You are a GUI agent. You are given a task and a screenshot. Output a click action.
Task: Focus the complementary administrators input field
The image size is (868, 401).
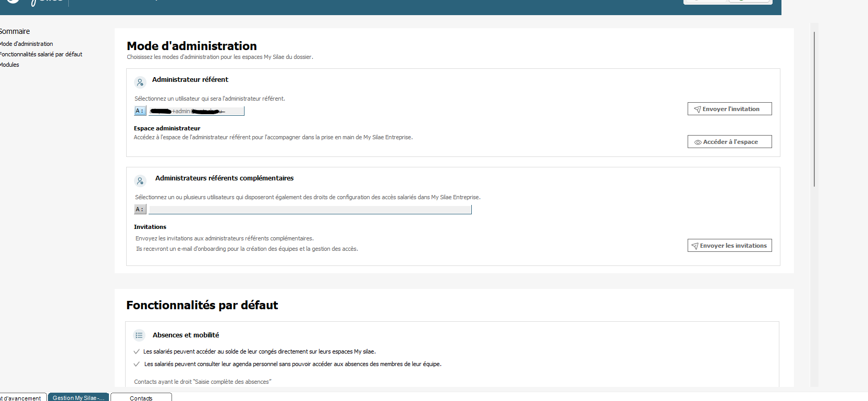[310, 210]
